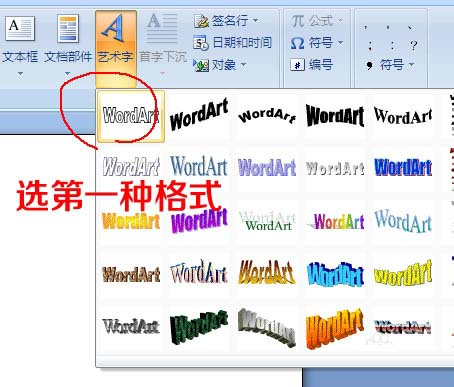Choose the first outlined WordArt style
Image resolution: width=454 pixels, height=387 pixels.
[131, 116]
